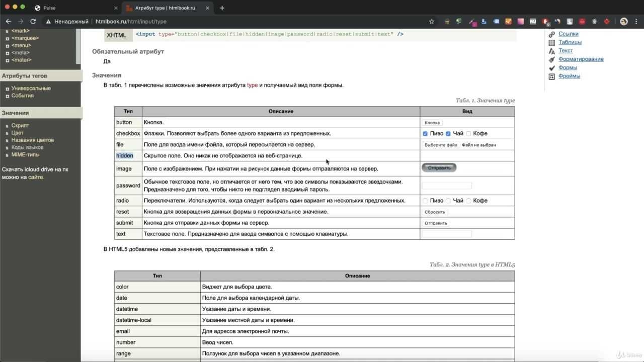Click the Выберите файл button
The image size is (644, 362).
(x=441, y=145)
